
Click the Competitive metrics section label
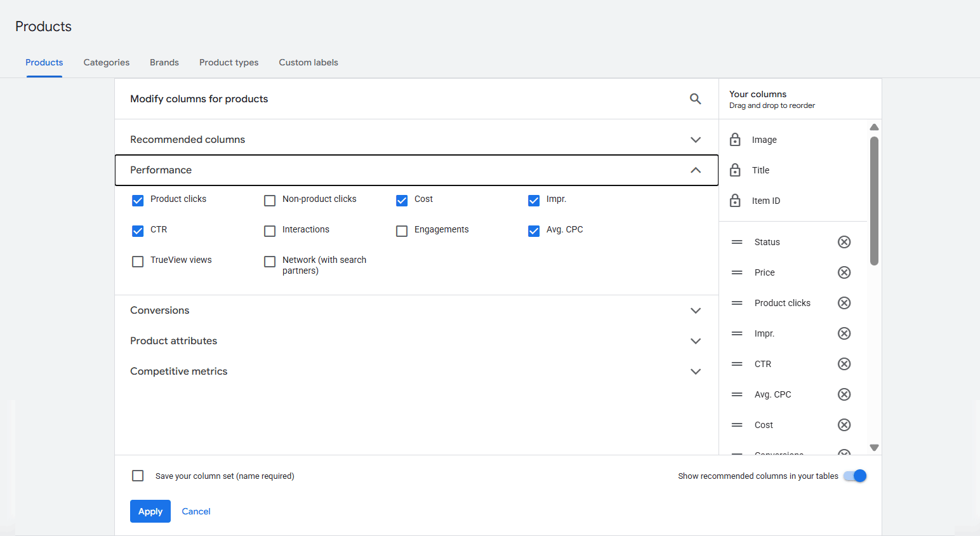point(179,372)
